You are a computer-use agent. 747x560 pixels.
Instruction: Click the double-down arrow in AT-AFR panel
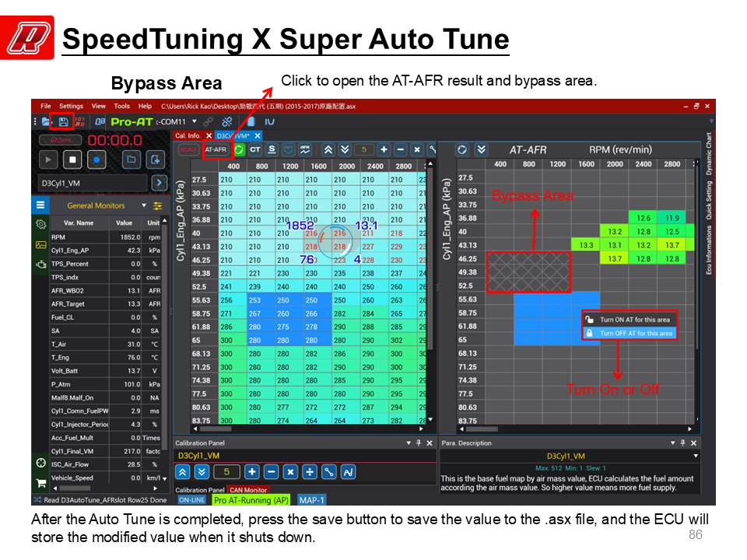click(482, 149)
